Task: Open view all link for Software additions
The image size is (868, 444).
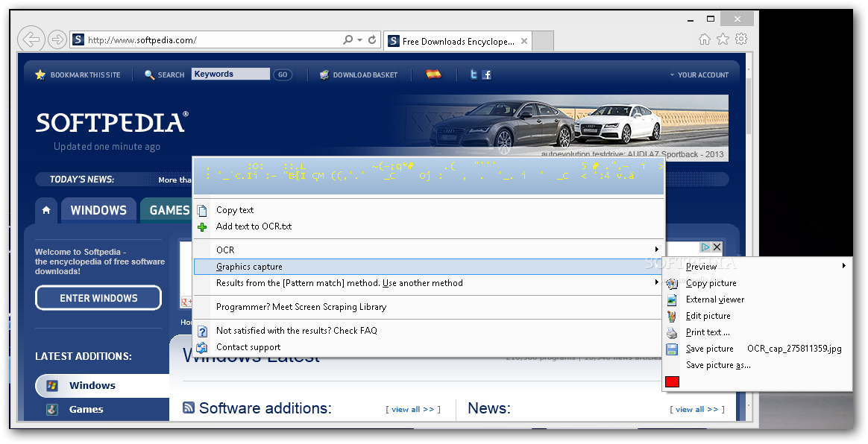Action: click(x=413, y=409)
